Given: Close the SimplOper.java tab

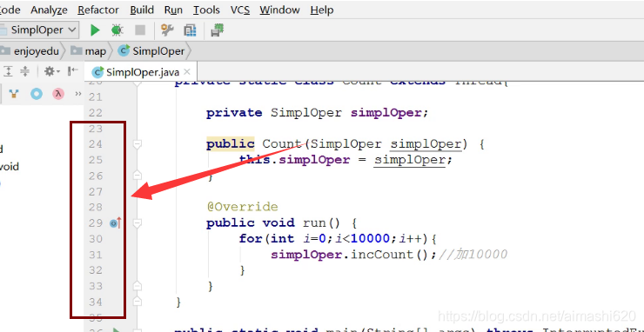Looking at the screenshot, I should point(187,72).
